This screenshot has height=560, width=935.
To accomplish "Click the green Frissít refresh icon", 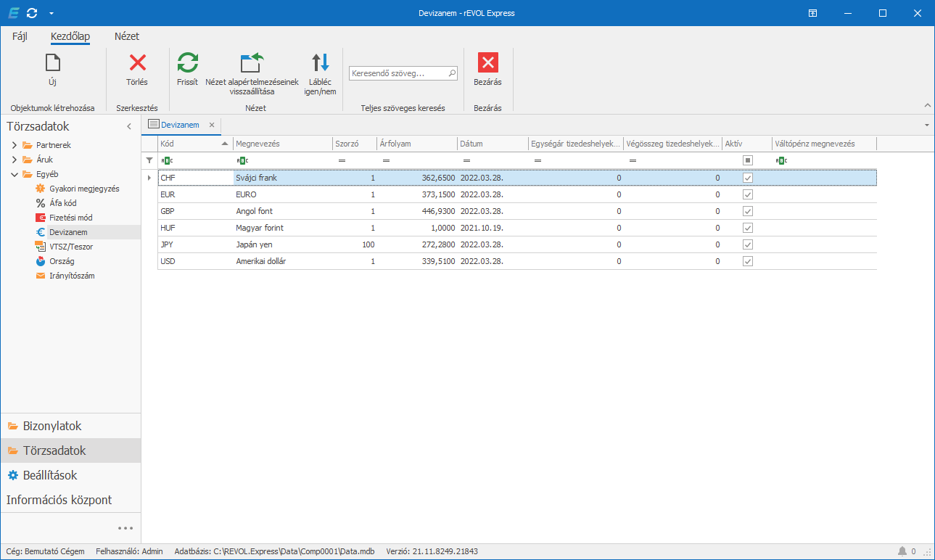I will [x=187, y=63].
